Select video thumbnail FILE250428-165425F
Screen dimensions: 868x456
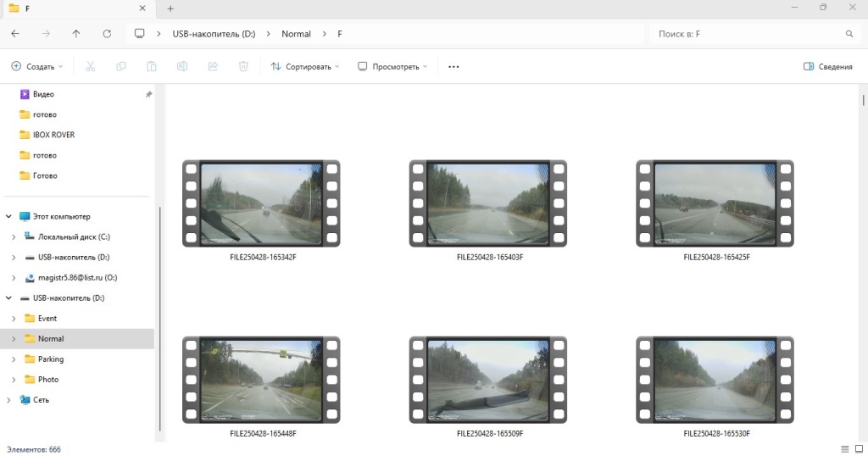pos(715,203)
